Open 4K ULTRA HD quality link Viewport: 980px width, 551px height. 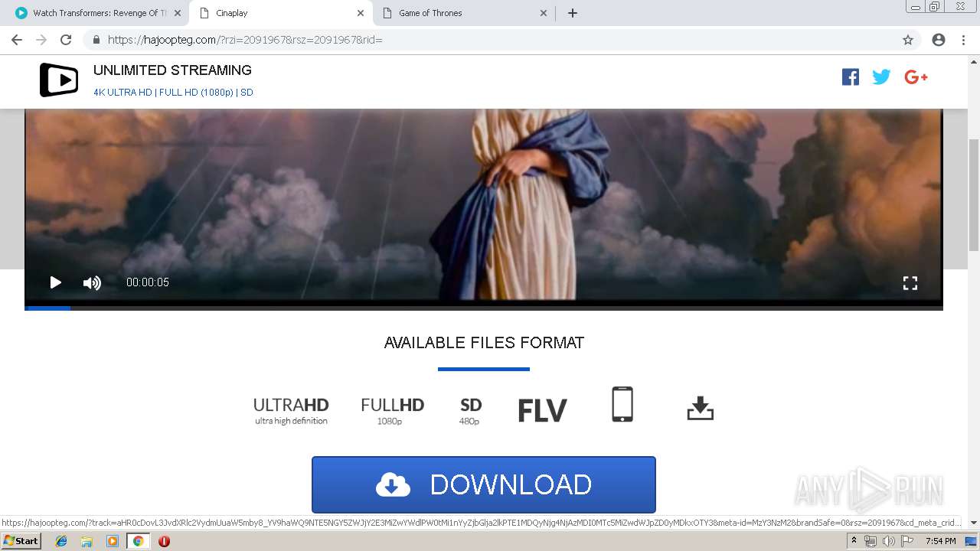(x=122, y=93)
